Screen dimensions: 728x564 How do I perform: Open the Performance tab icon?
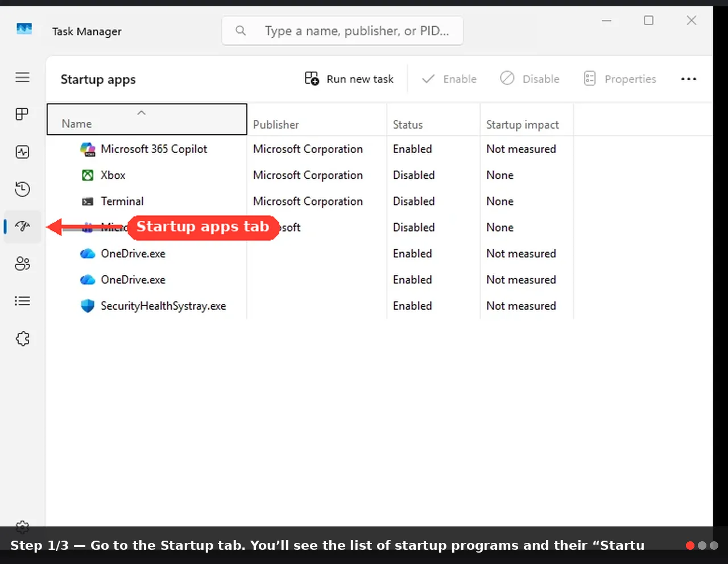click(x=22, y=152)
